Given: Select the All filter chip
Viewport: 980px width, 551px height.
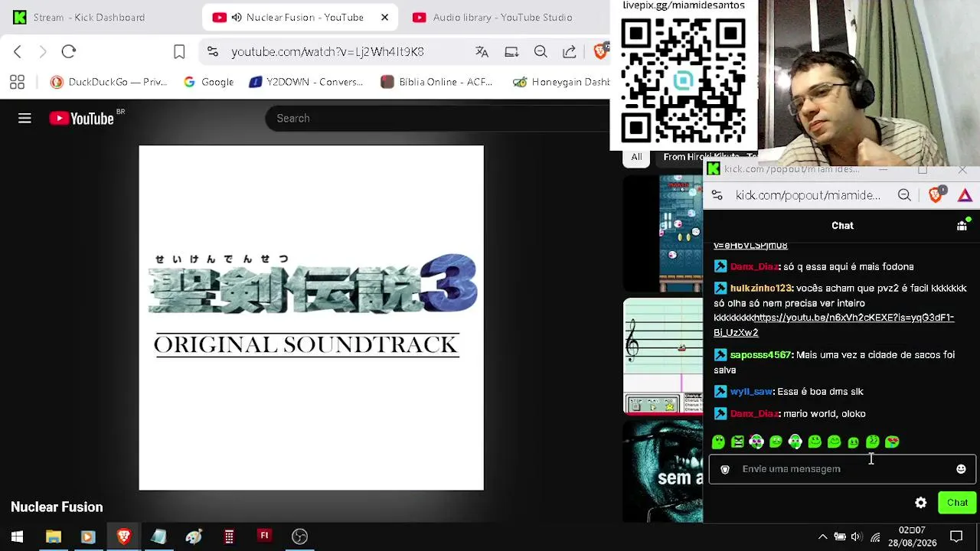Looking at the screenshot, I should [x=636, y=157].
